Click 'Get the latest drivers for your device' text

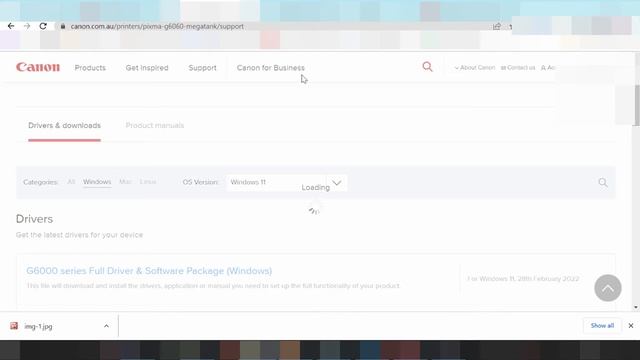click(79, 235)
